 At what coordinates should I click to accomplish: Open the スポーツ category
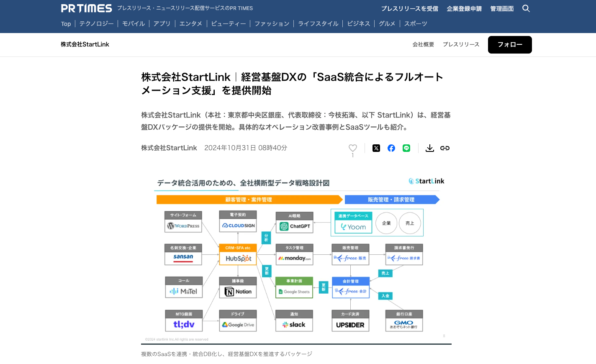click(416, 24)
